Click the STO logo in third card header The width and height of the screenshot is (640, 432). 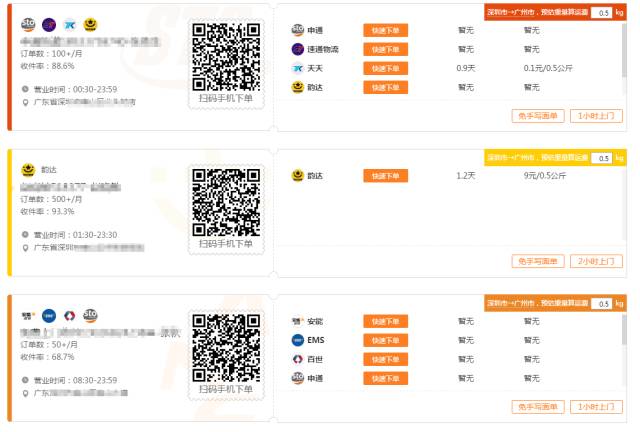pyautogui.click(x=90, y=315)
